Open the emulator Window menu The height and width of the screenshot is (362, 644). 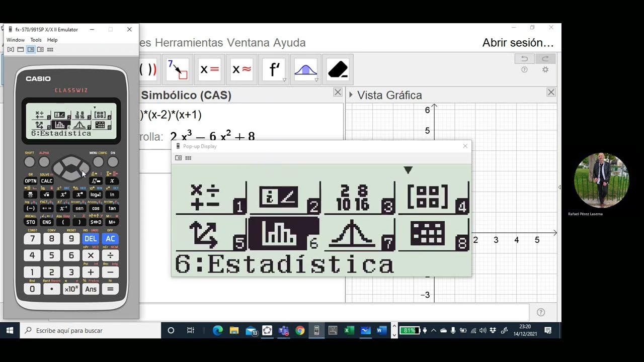point(16,40)
